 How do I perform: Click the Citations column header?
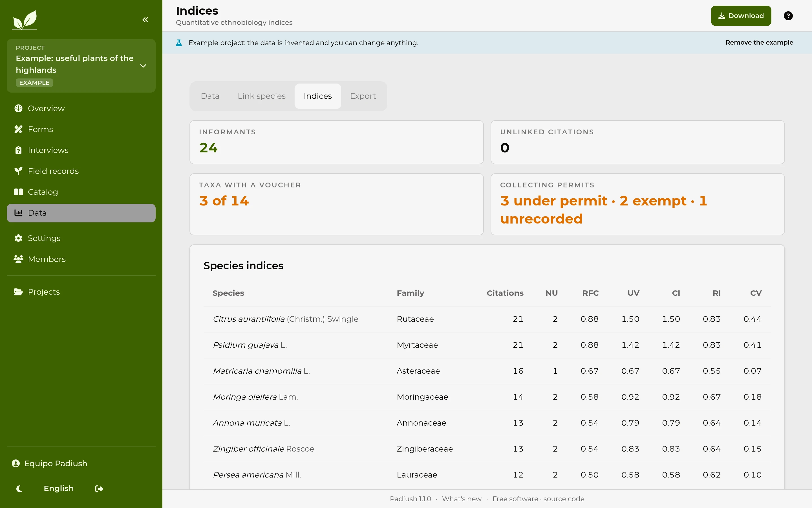pyautogui.click(x=505, y=293)
